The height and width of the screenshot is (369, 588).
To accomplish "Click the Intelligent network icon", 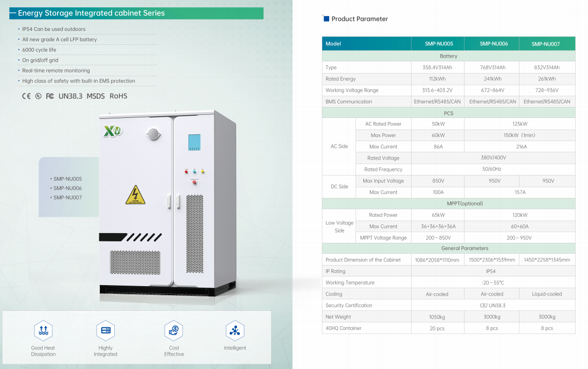I will (x=235, y=330).
